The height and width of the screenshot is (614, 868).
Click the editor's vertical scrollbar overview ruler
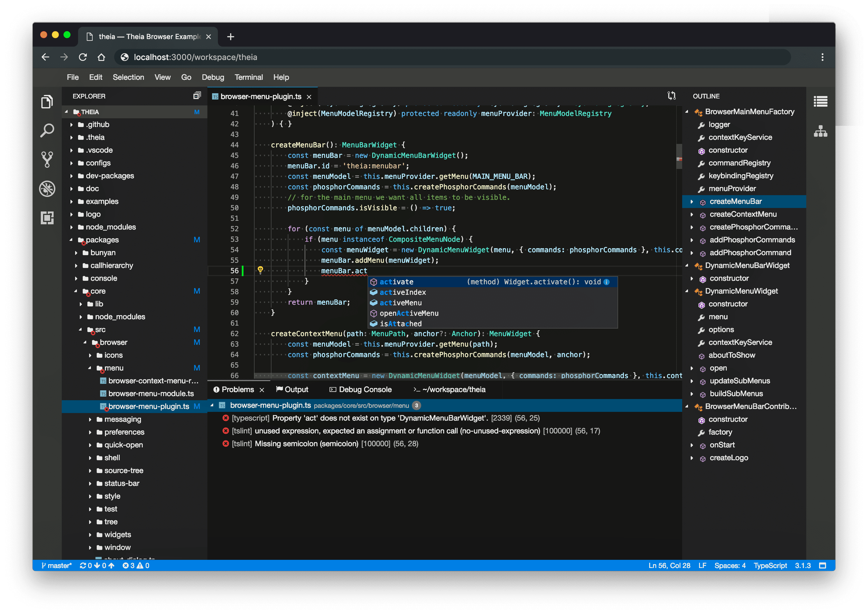(679, 159)
